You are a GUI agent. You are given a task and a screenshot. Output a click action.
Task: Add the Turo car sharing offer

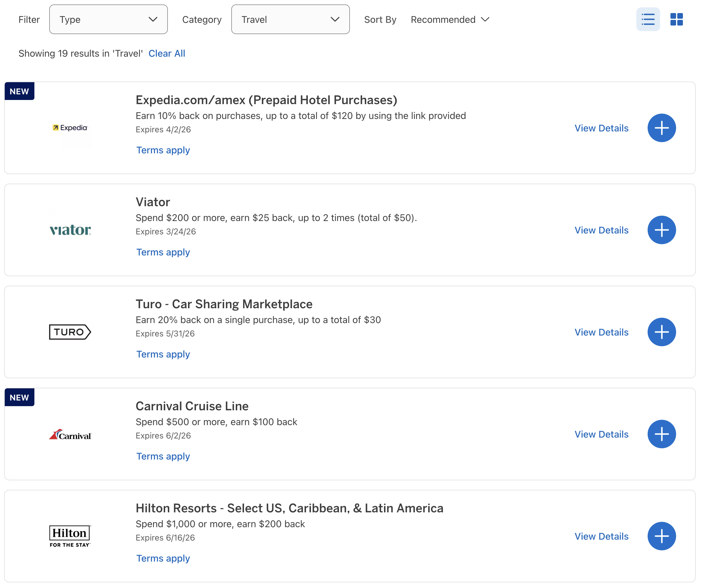[662, 332]
